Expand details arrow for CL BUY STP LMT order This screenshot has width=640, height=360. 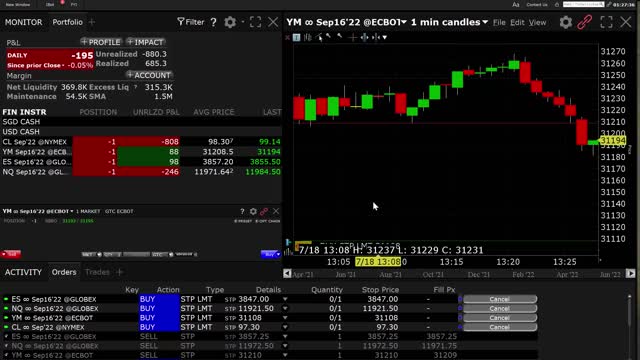click(x=285, y=327)
